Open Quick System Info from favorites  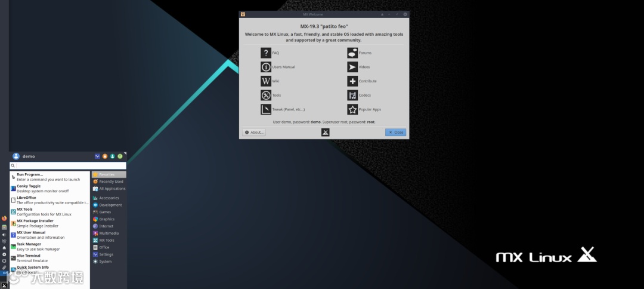pyautogui.click(x=49, y=270)
